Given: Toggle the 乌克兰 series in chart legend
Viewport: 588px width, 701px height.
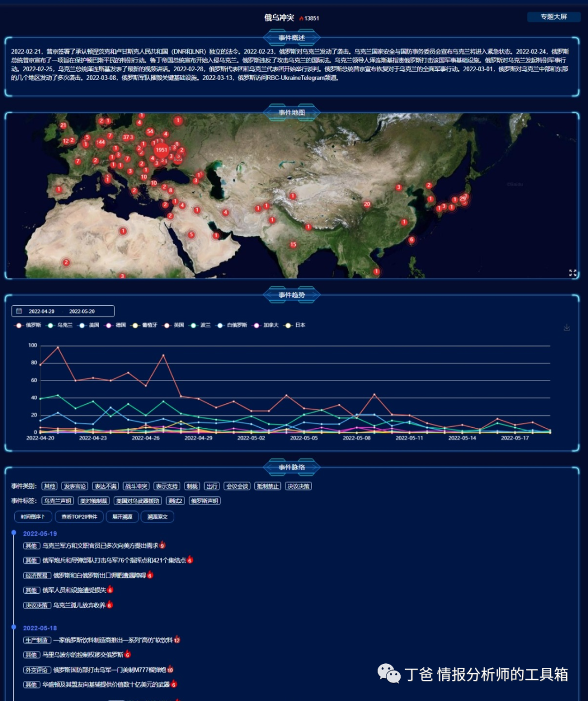Looking at the screenshot, I should coord(59,325).
